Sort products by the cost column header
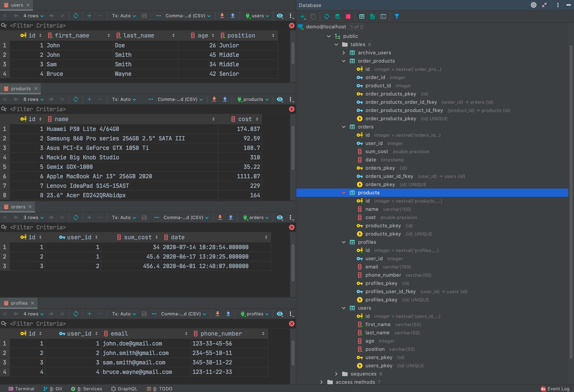Screen dimensions: 574x392 (x=245, y=119)
